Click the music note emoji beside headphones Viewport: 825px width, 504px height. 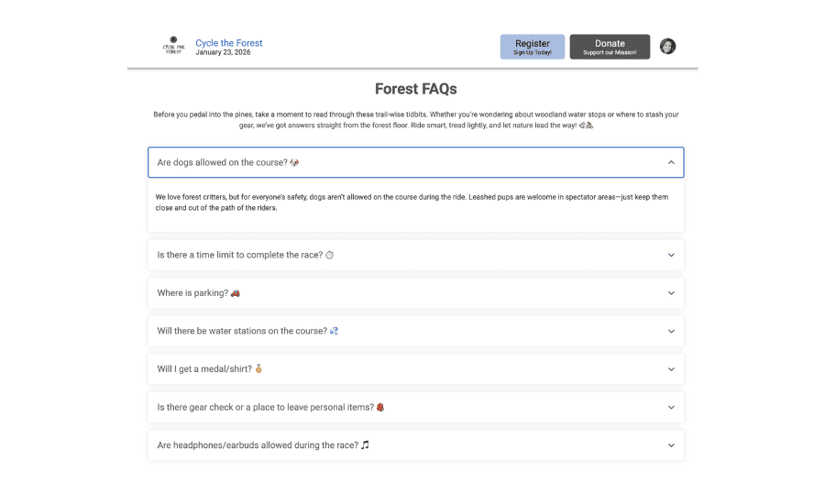(x=365, y=445)
